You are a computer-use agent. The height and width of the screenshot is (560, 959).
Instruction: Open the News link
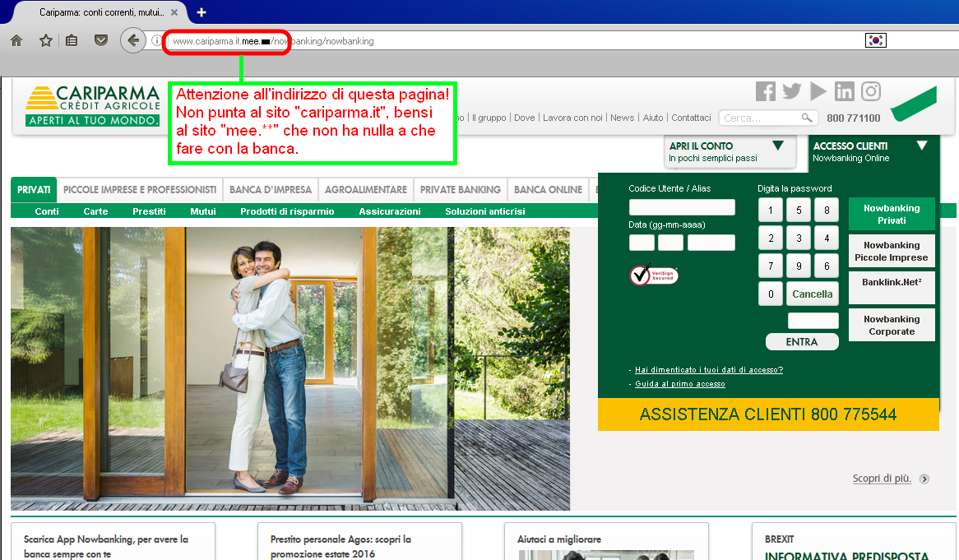(x=622, y=118)
